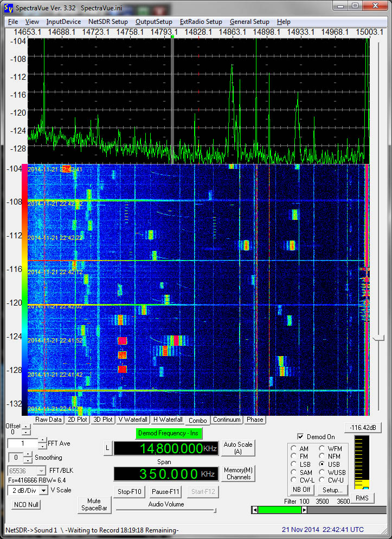Image resolution: width=392 pixels, height=539 pixels.
Task: Open the View menu
Action: [x=32, y=22]
